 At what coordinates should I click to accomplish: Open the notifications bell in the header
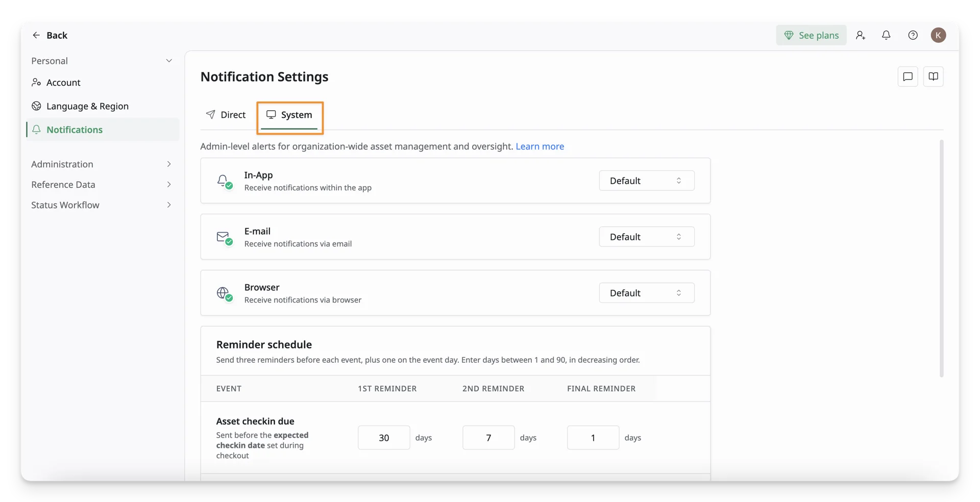[886, 35]
